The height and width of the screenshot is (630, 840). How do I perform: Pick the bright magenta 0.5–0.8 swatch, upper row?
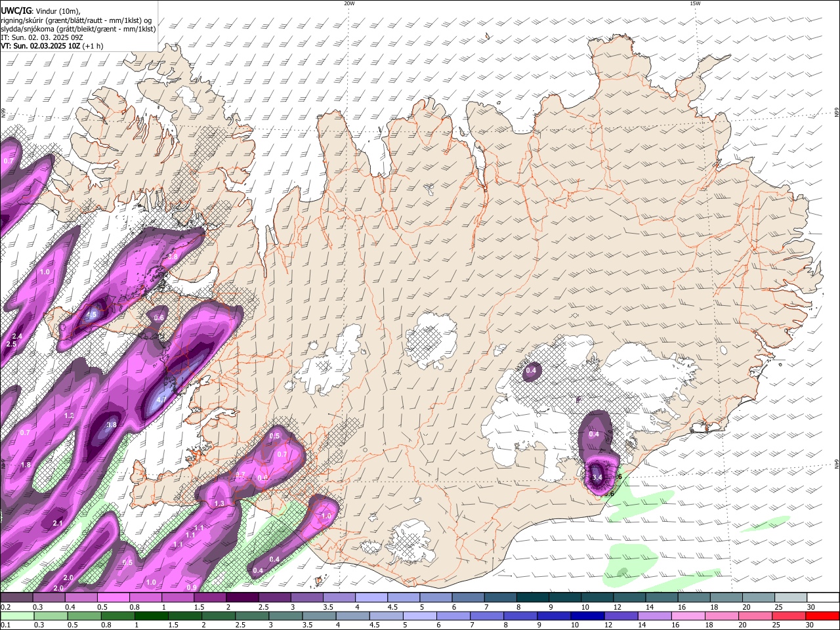(x=114, y=598)
